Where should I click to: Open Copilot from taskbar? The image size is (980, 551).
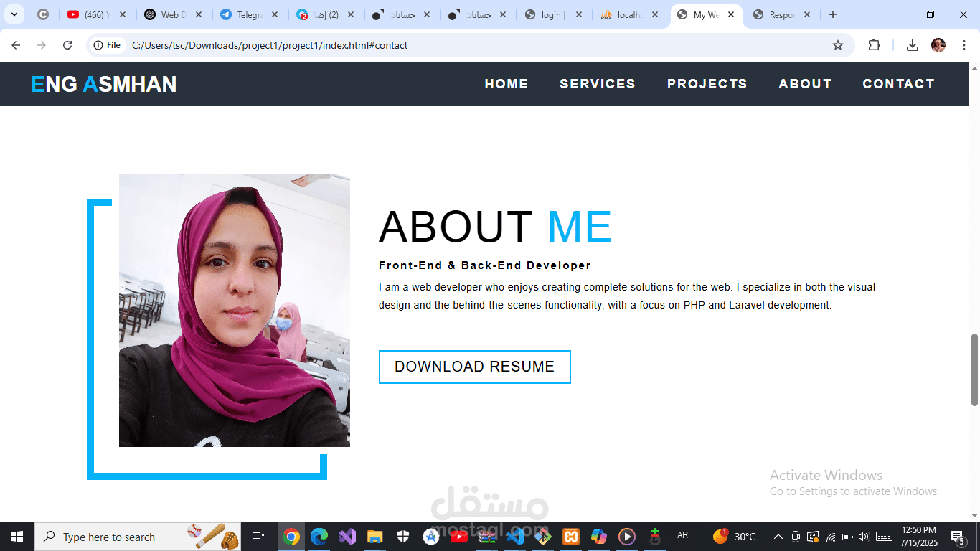pyautogui.click(x=599, y=537)
